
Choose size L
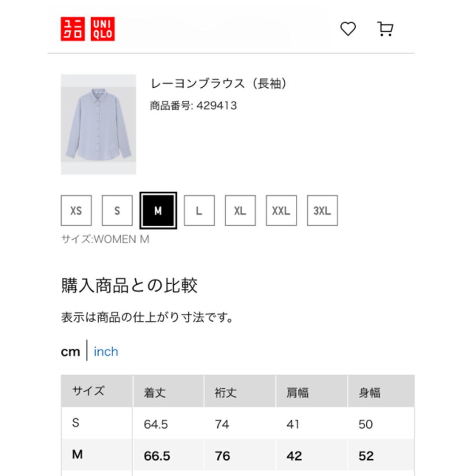point(199,210)
